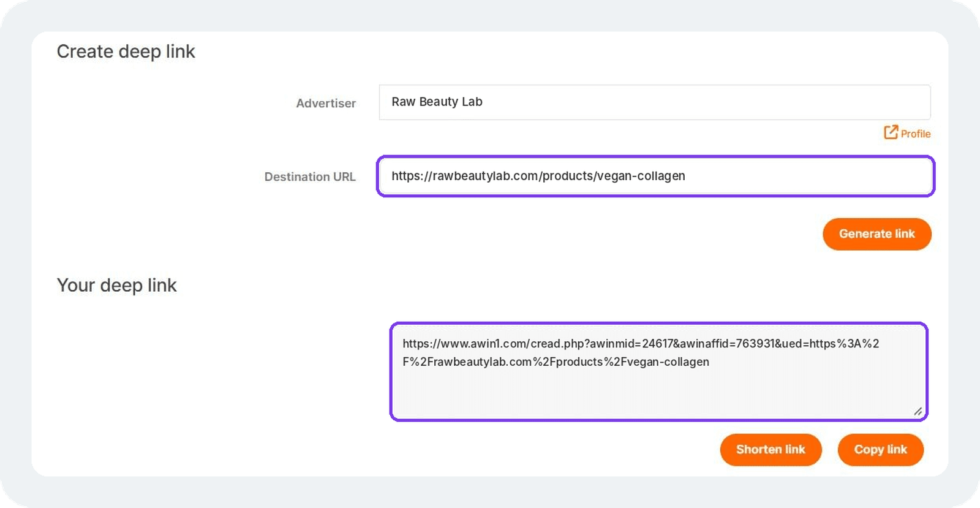This screenshot has width=980, height=508.
Task: Click the Destination URL label
Action: 310,177
